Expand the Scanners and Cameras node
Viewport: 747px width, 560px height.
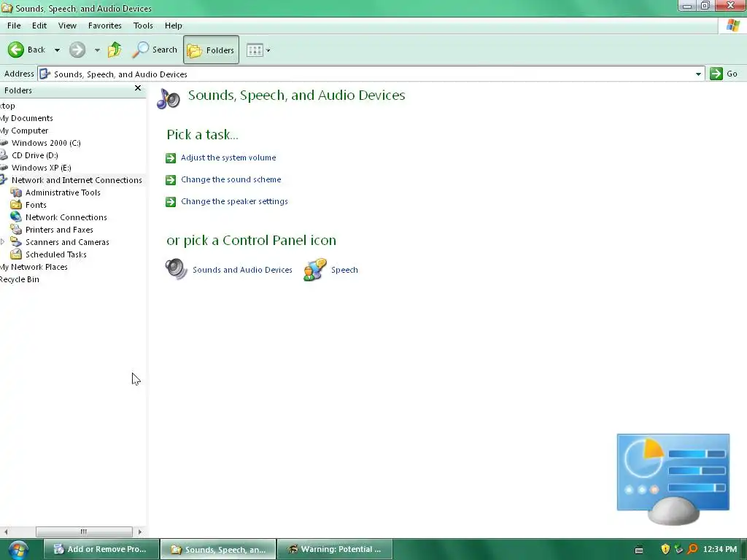pos(3,242)
